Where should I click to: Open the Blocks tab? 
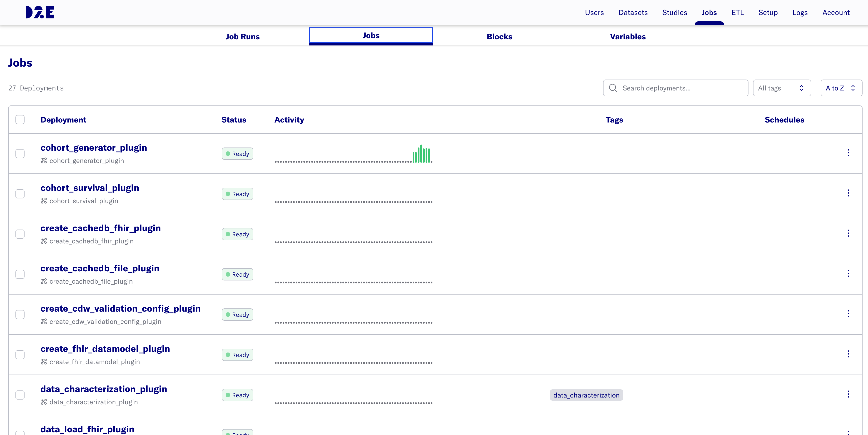499,36
